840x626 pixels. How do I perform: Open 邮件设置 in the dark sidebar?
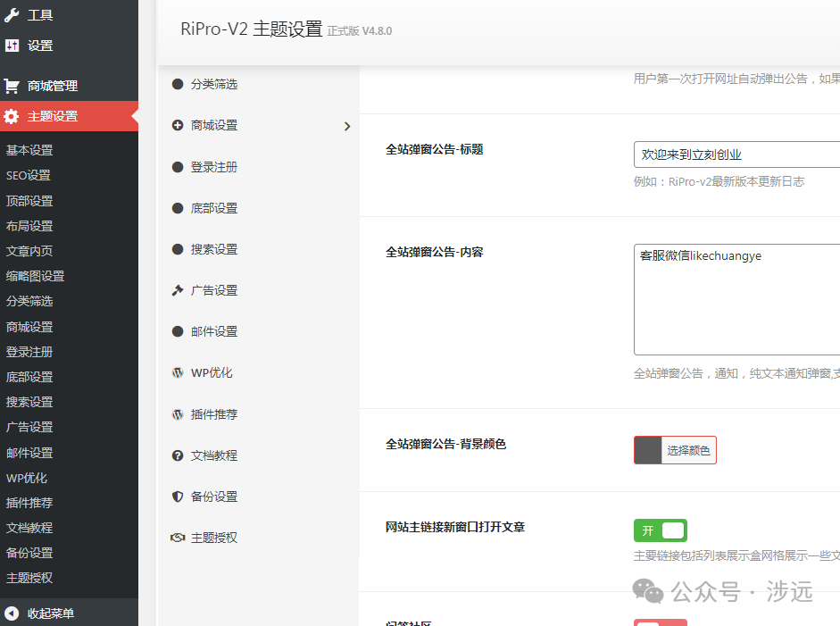click(29, 453)
